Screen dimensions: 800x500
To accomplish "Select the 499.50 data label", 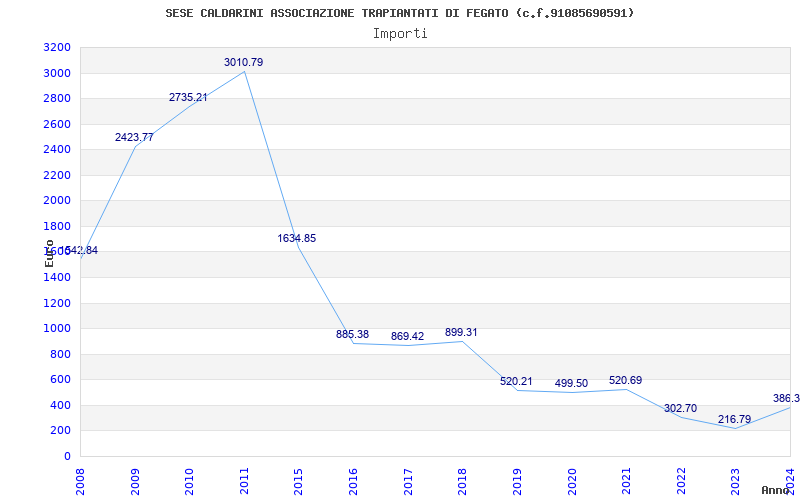I will tap(571, 383).
